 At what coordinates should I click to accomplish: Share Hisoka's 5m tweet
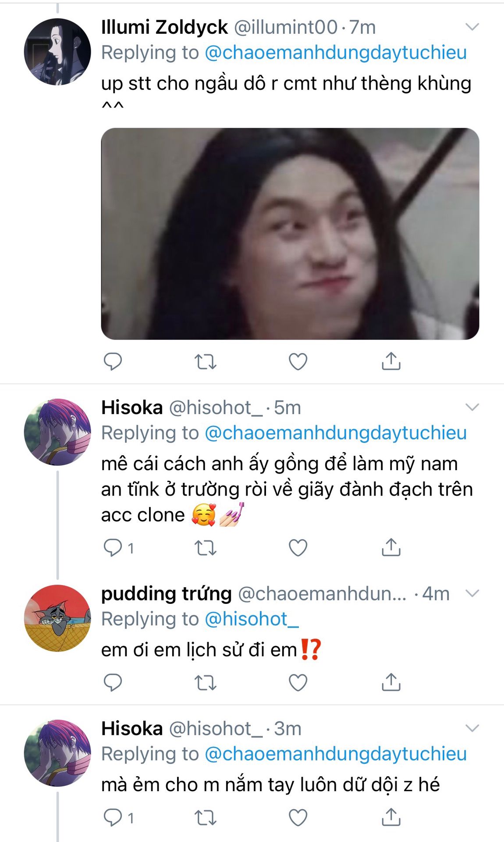(391, 547)
